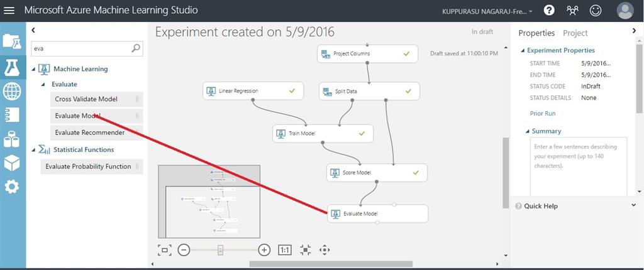The height and width of the screenshot is (270, 644).
Task: Open the user account avatar
Action: (625, 11)
